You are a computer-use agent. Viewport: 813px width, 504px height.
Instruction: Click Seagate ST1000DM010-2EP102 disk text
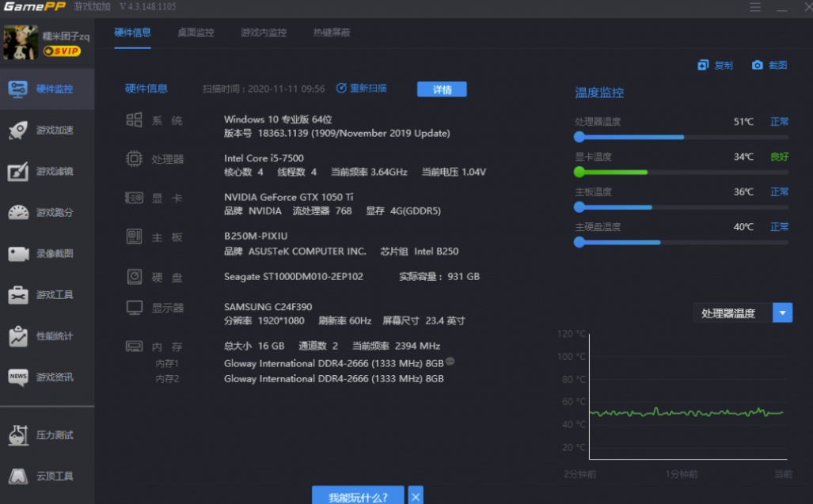point(294,277)
